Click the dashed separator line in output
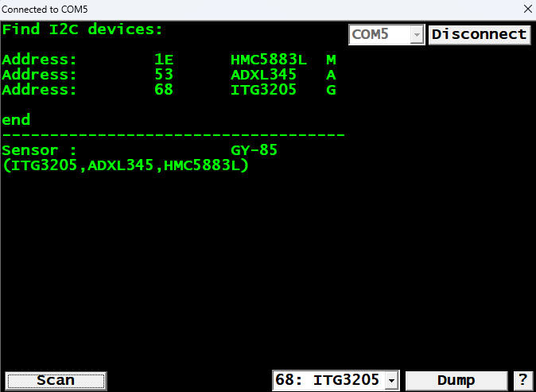The width and height of the screenshot is (536, 392). 173,135
